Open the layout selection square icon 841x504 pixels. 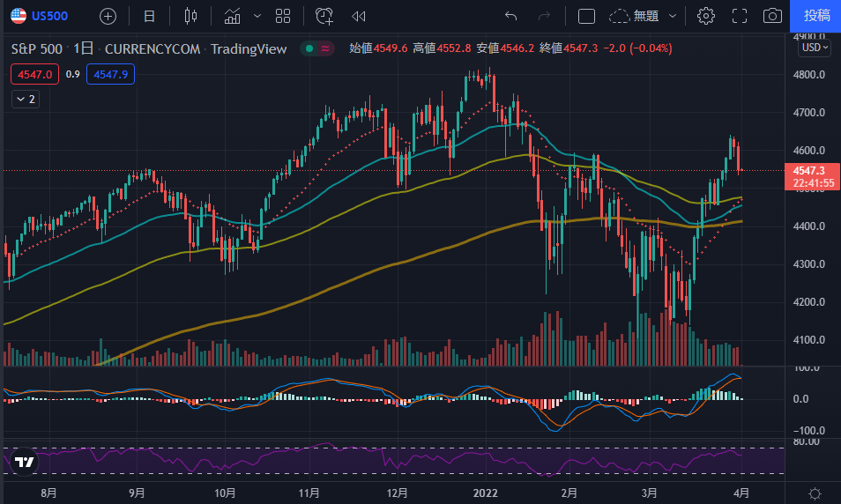pyautogui.click(x=586, y=16)
